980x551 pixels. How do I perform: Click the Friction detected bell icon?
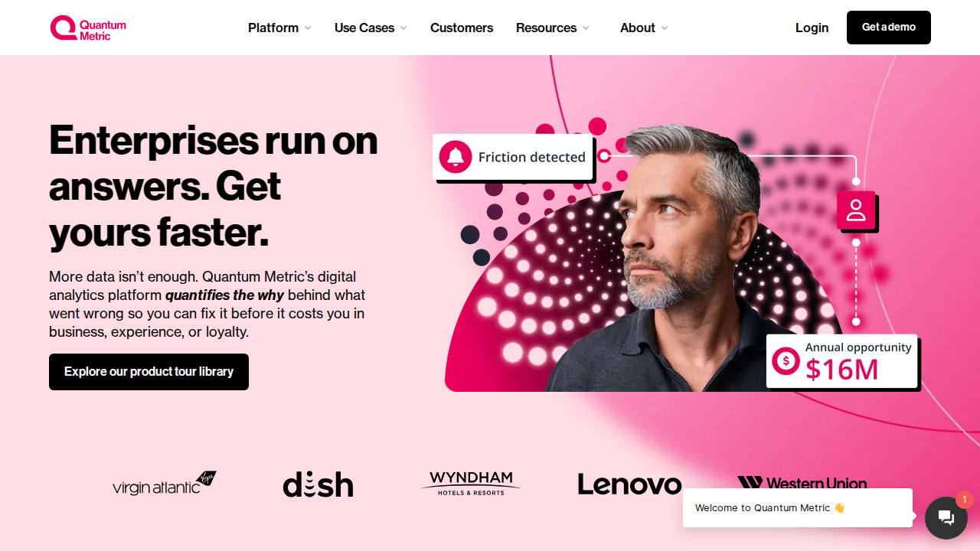coord(456,157)
